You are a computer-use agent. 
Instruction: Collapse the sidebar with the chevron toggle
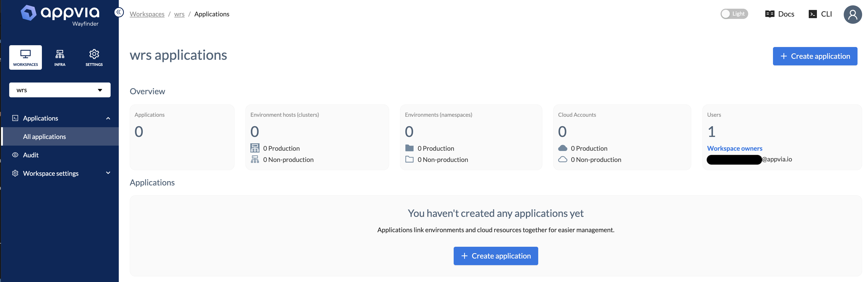tap(119, 12)
